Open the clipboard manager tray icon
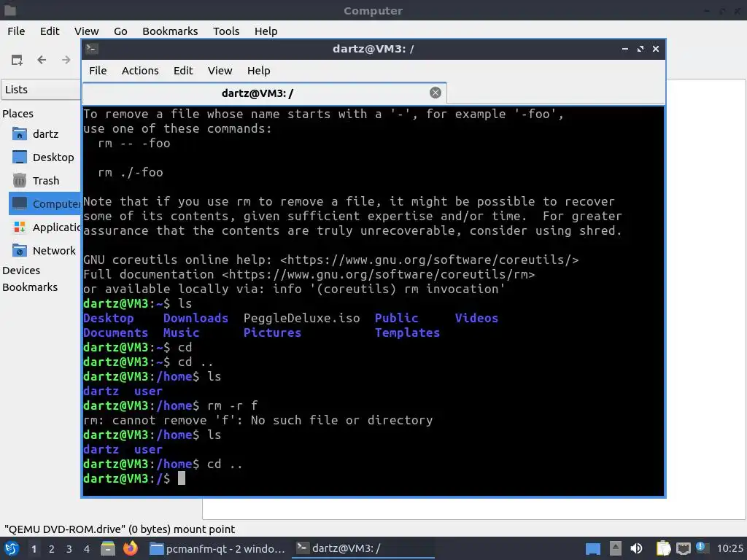Viewport: 747px width, 560px height. [663, 548]
